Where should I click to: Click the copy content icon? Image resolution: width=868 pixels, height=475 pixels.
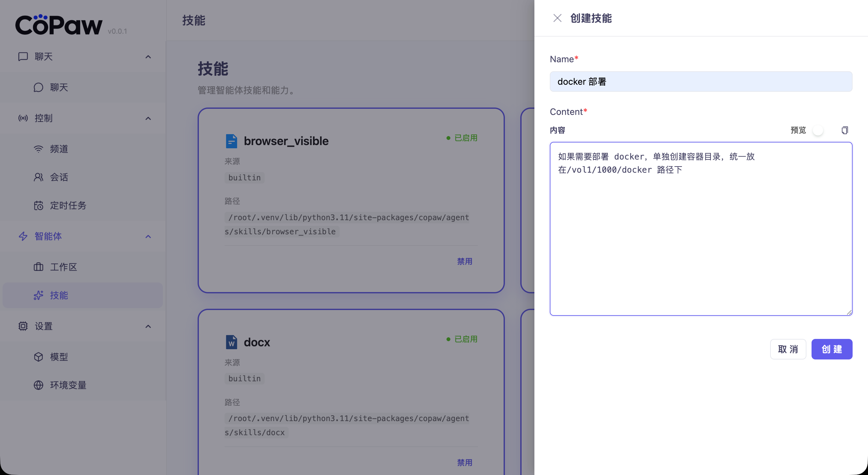coord(844,130)
